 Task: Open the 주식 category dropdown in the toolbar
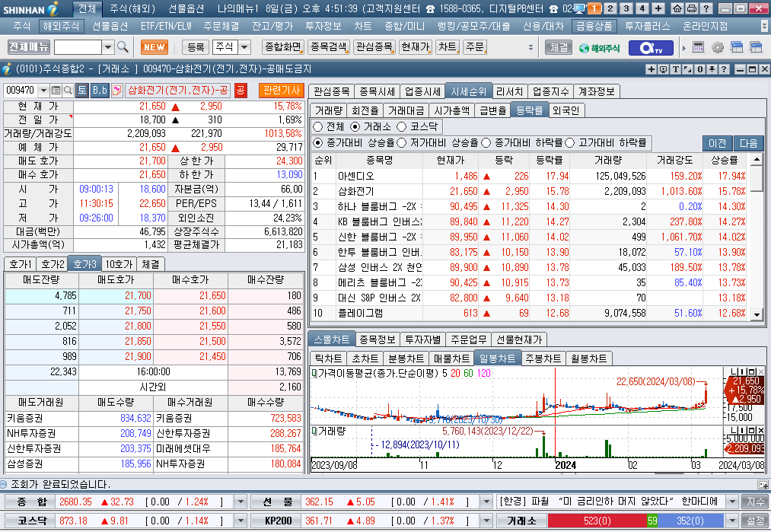tap(244, 47)
